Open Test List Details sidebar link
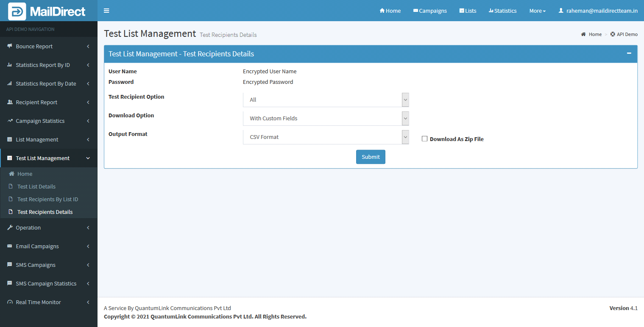 pos(36,186)
